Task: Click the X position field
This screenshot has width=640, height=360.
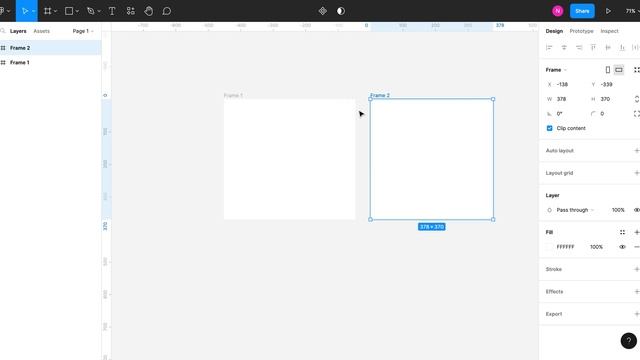Action: click(x=565, y=84)
